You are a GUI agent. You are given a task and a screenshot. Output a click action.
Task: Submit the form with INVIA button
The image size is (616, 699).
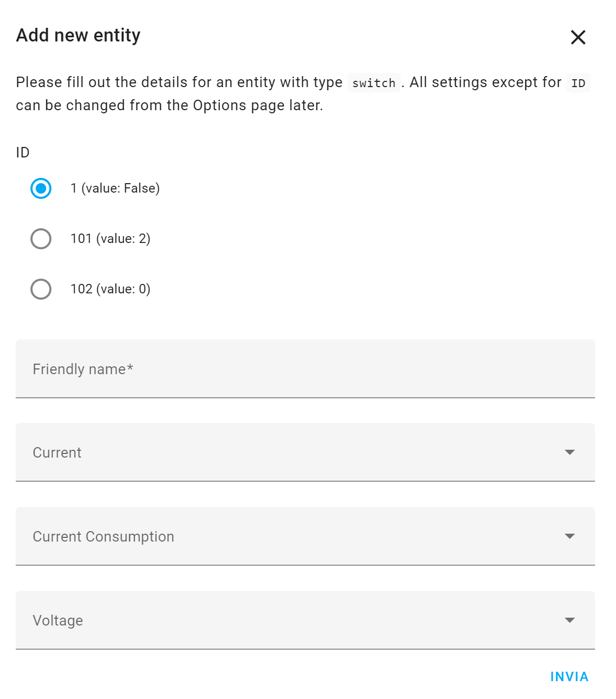569,677
